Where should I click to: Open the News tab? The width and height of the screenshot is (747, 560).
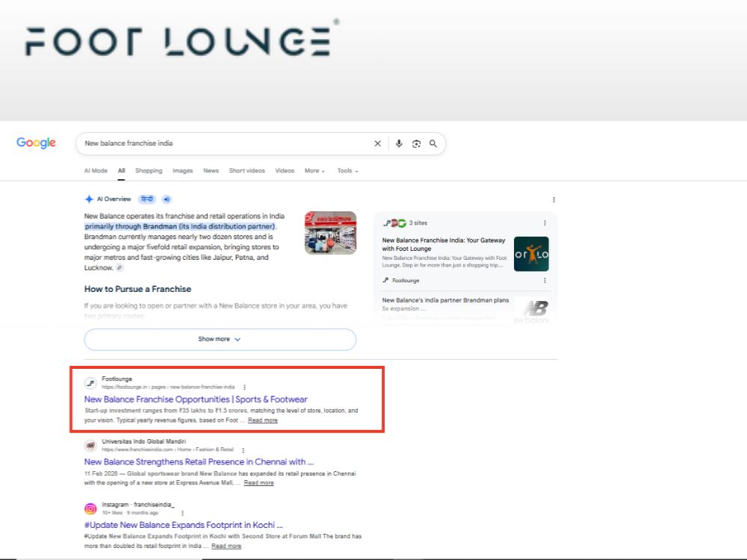[211, 170]
